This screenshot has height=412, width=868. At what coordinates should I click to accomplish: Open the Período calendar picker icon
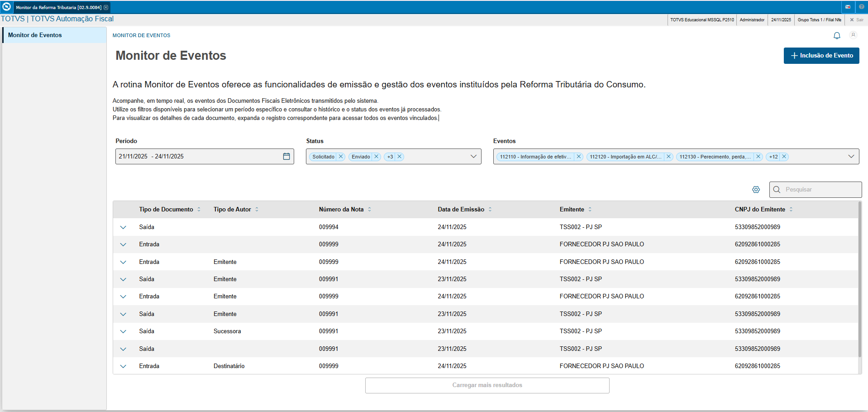click(x=286, y=156)
